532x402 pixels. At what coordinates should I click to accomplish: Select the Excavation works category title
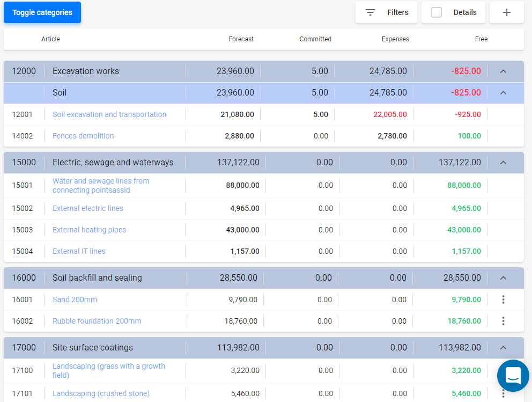click(86, 71)
